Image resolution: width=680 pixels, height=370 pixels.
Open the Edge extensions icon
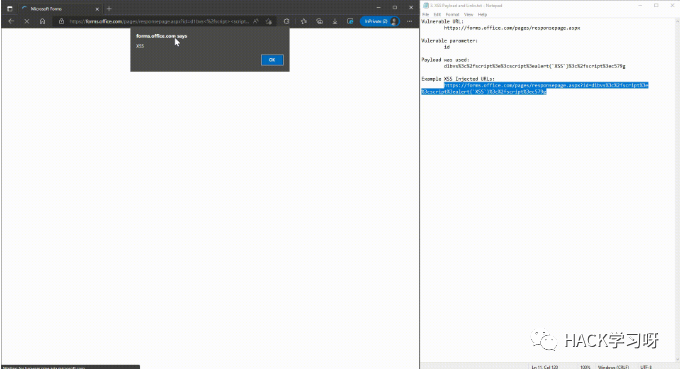pyautogui.click(x=286, y=21)
